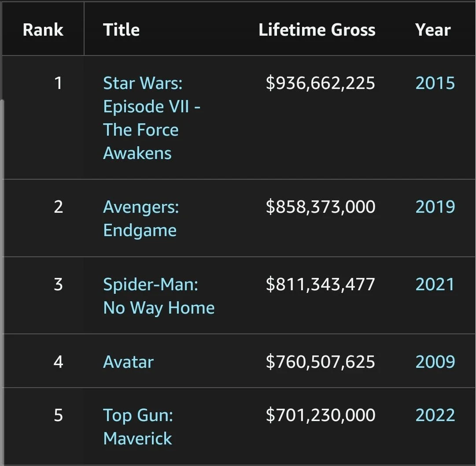This screenshot has width=476, height=466.
Task: Sort by the Rank column header
Action: 43,30
